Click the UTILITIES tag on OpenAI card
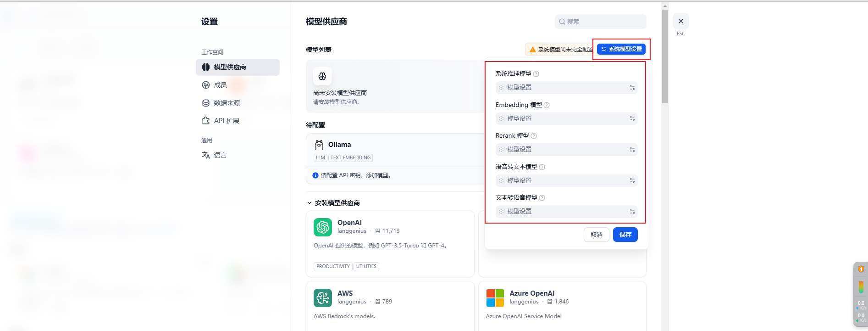 pyautogui.click(x=366, y=267)
